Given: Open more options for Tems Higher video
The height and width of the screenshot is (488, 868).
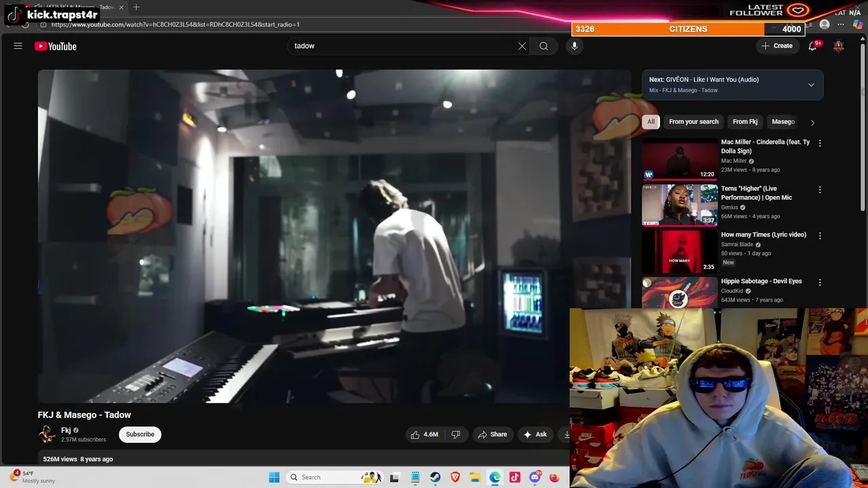Looking at the screenshot, I should pos(820,190).
